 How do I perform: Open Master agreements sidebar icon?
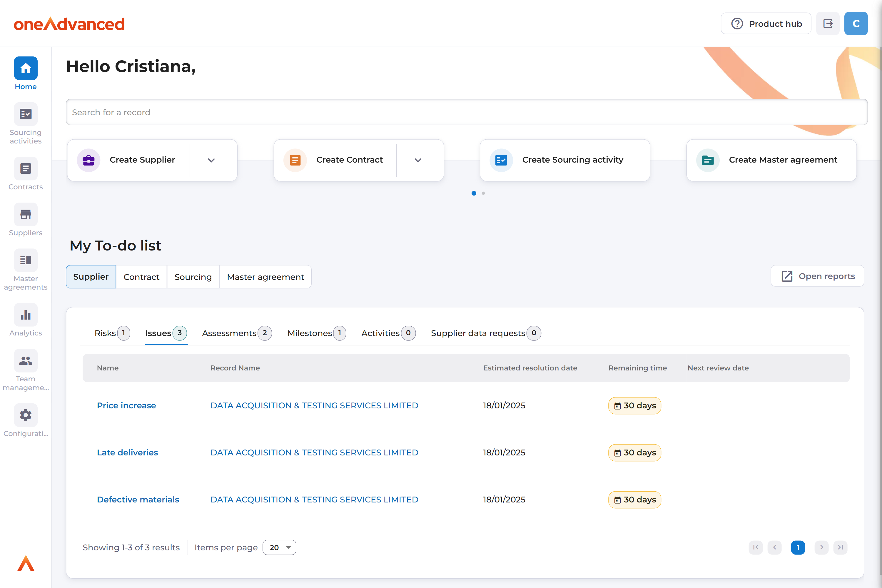point(26,260)
